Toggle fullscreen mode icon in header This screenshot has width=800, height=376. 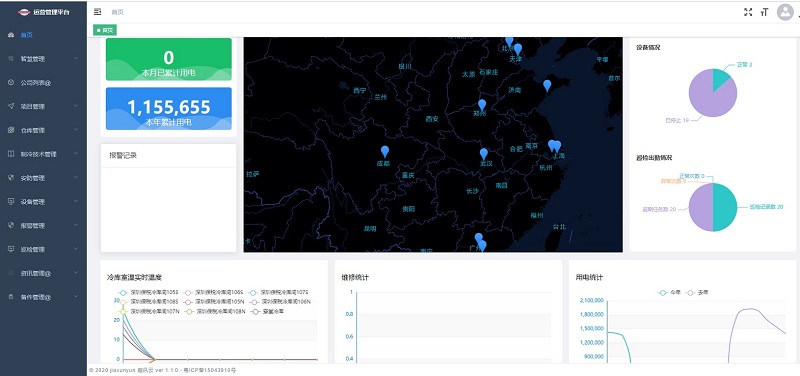[x=748, y=12]
